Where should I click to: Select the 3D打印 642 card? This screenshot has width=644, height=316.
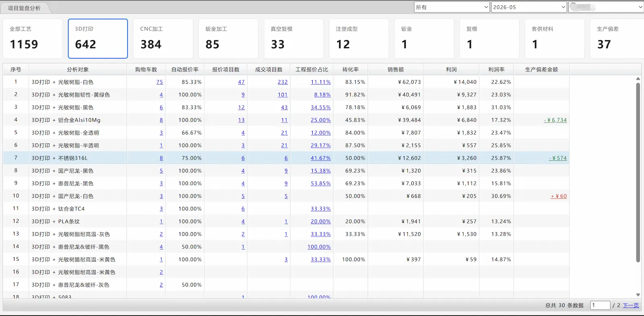(x=98, y=39)
